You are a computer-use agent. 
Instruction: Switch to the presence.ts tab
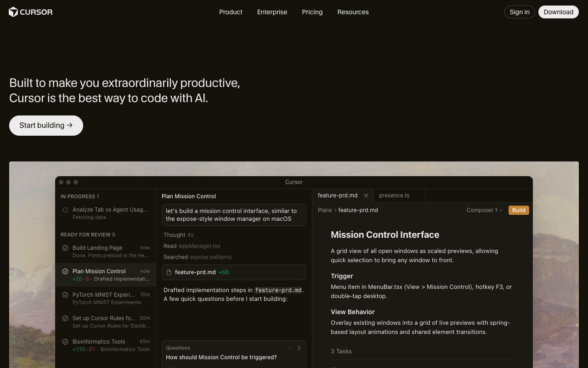coord(394,195)
